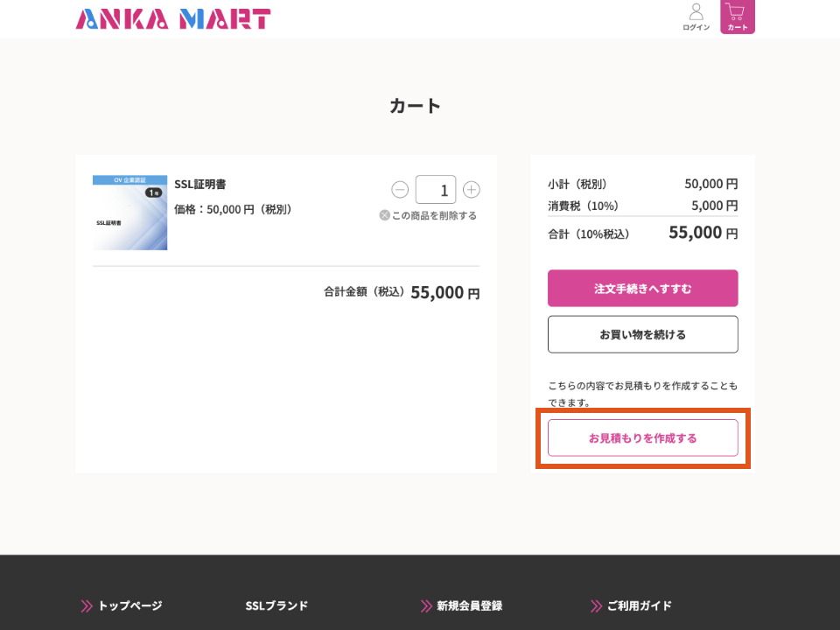This screenshot has height=630, width=840.
Task: Increase quantity with the plus button
Action: [472, 190]
